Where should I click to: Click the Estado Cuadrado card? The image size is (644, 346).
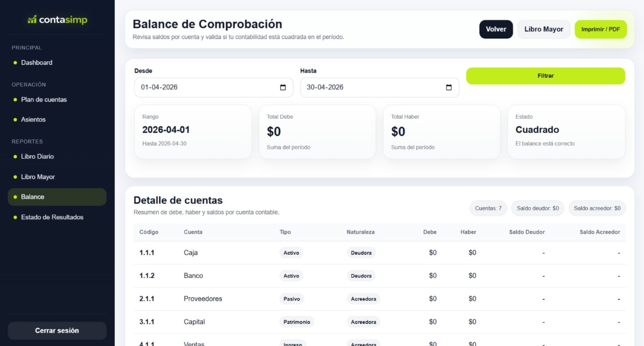click(x=566, y=132)
